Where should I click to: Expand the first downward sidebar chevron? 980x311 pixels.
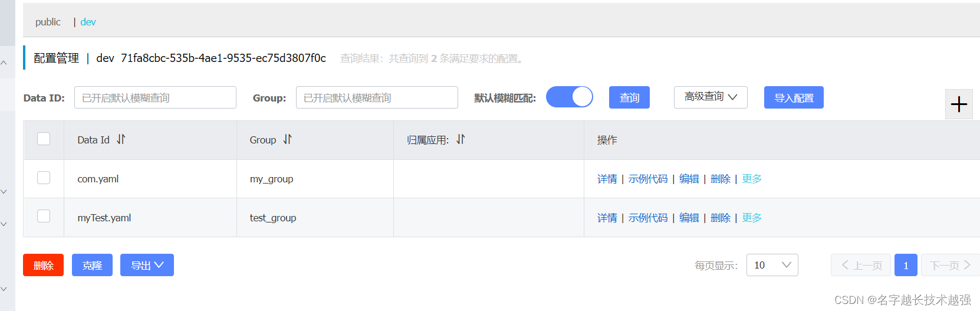point(4,192)
